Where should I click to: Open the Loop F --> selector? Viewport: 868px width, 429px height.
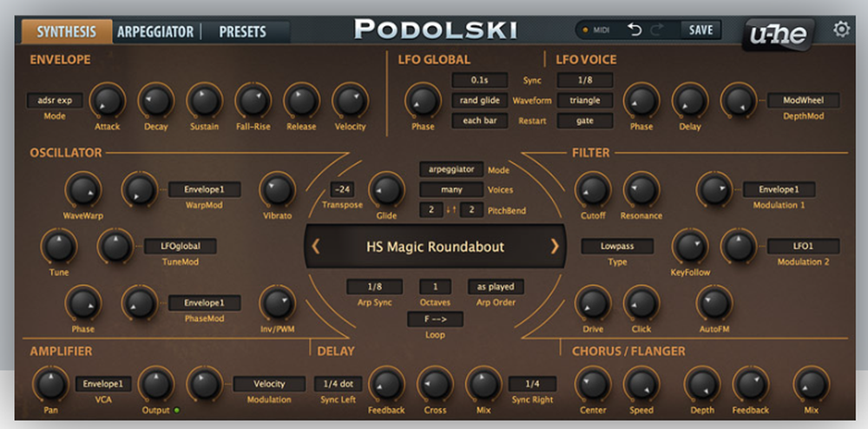click(435, 320)
